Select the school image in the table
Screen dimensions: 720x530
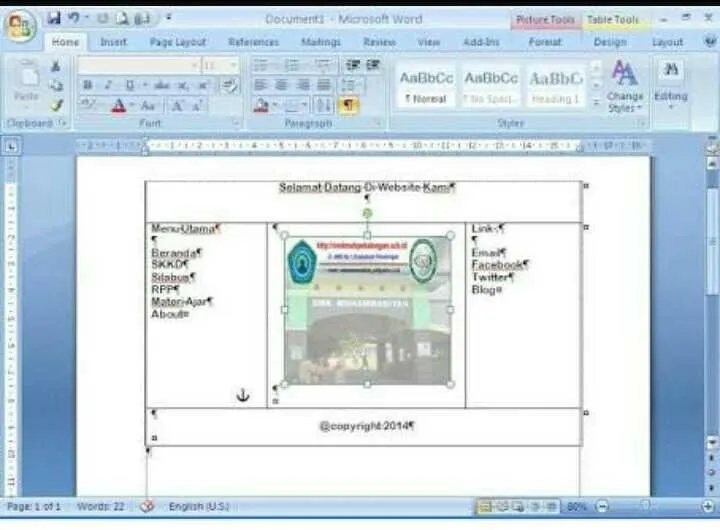click(x=367, y=310)
